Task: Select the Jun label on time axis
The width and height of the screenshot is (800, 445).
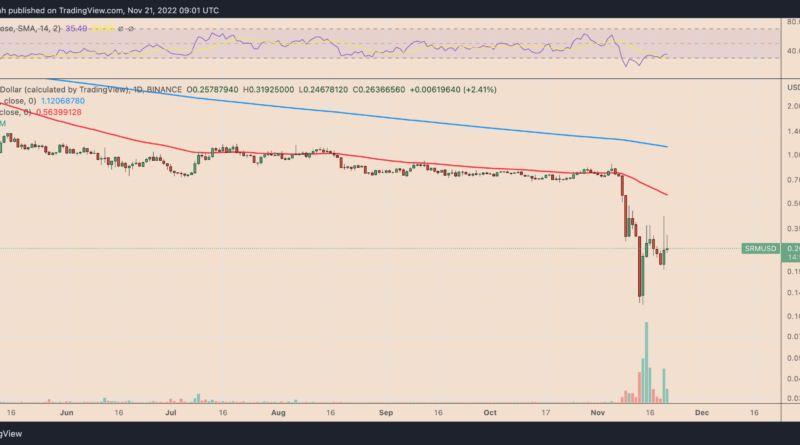Action: (67, 411)
